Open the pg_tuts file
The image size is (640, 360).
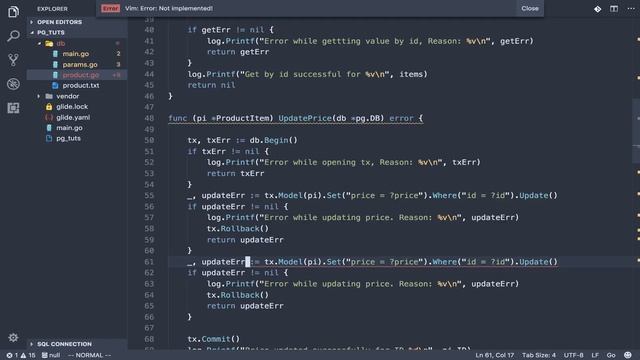68,138
